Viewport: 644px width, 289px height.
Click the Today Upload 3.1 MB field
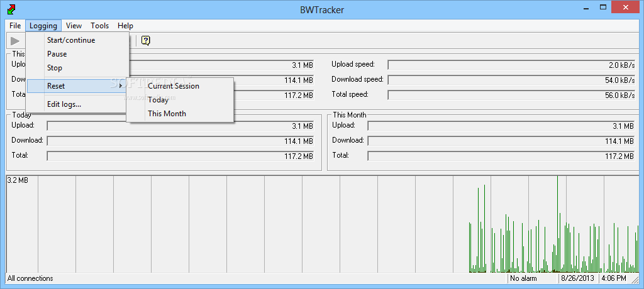click(180, 126)
